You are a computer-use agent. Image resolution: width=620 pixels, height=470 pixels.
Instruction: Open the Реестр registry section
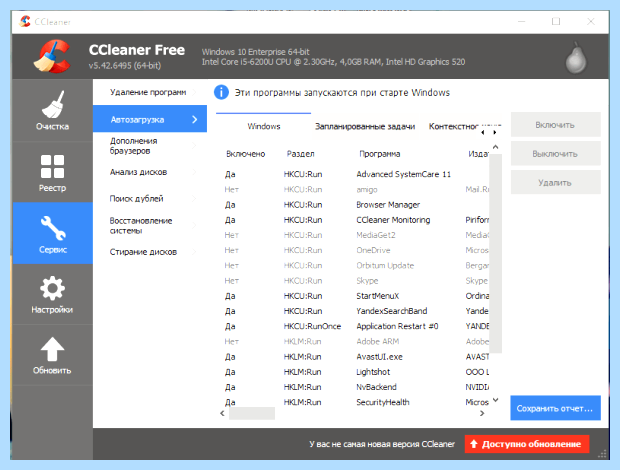coord(52,172)
